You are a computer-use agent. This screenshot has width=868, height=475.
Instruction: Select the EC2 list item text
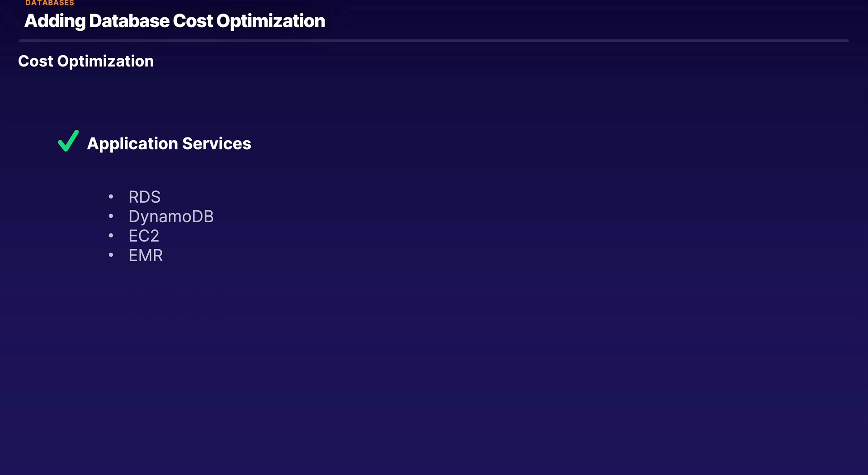click(x=144, y=236)
